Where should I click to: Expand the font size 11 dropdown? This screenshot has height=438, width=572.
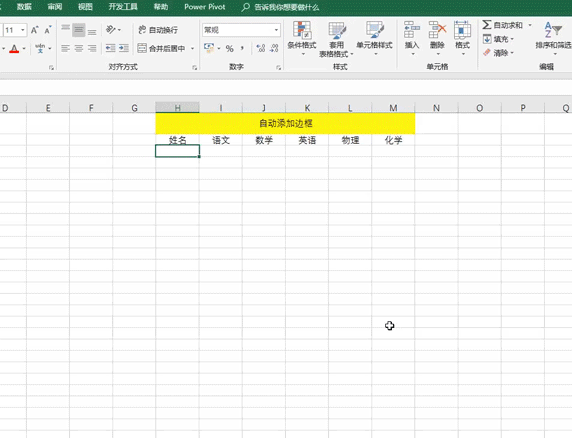point(23,30)
